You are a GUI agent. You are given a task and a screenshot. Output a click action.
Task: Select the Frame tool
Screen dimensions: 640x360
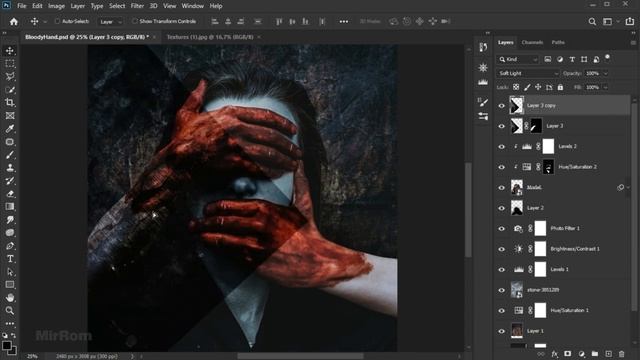pos(10,116)
